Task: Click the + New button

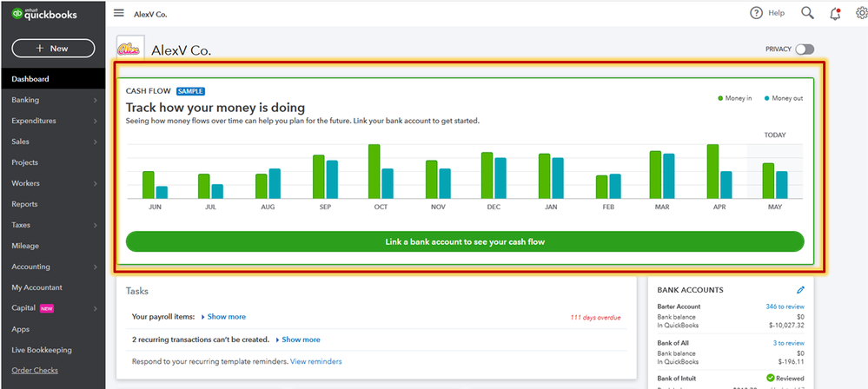Action: (53, 48)
